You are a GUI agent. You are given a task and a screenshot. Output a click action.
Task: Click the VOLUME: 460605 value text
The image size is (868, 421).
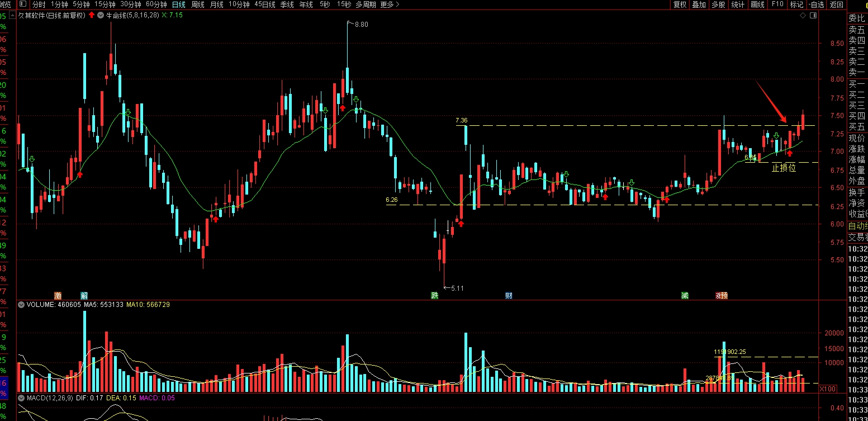[54, 305]
